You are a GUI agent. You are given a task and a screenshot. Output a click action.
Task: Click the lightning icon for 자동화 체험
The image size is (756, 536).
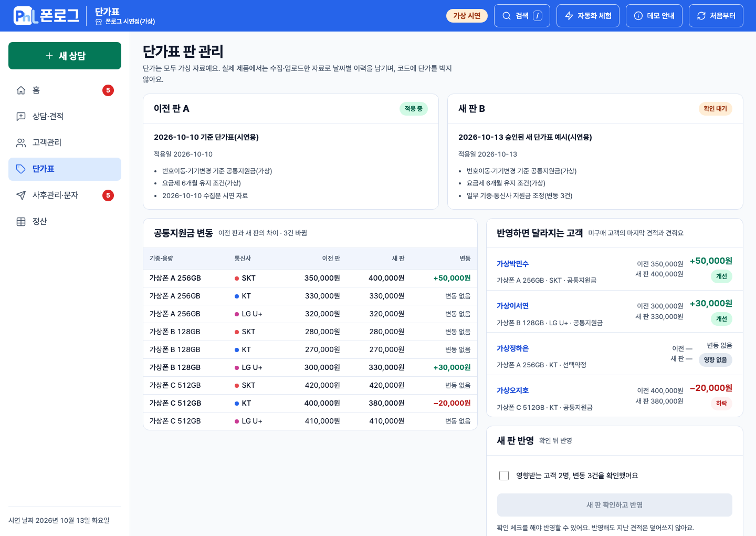point(569,16)
